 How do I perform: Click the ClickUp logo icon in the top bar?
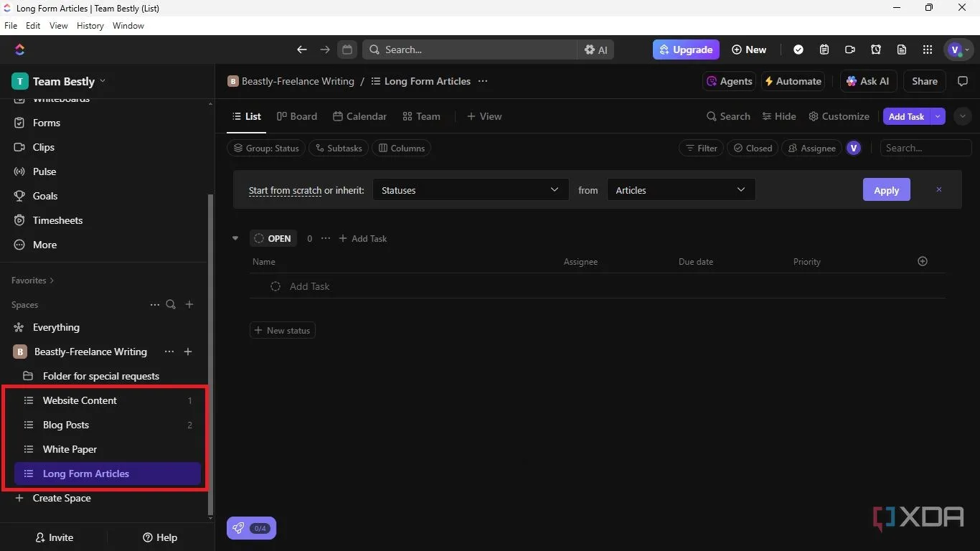coord(19,50)
